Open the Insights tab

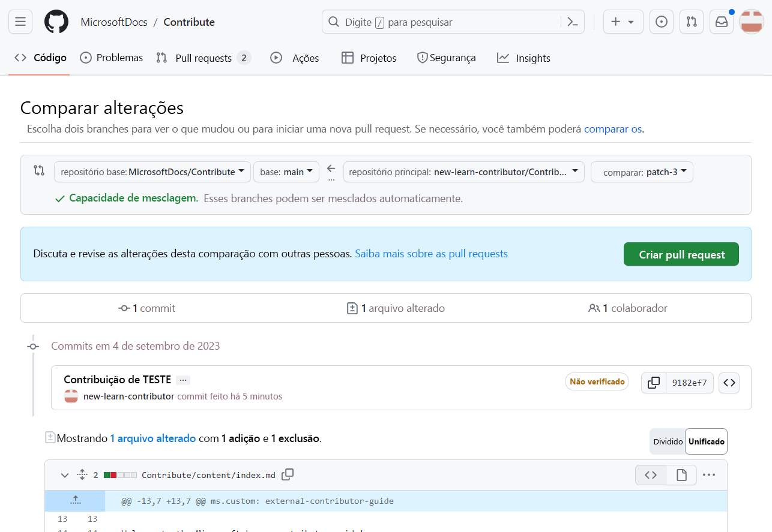click(x=523, y=58)
